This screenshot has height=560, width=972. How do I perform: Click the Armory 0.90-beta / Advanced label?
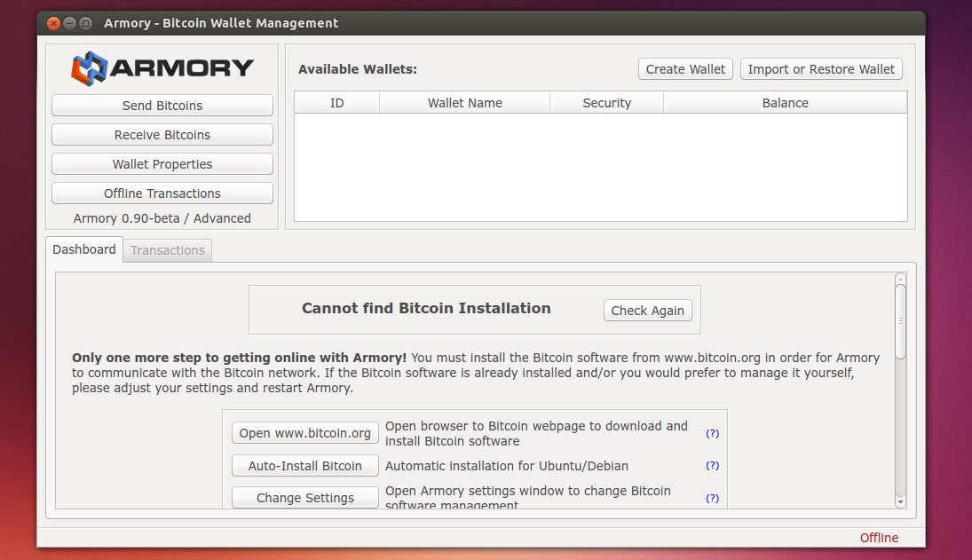point(162,218)
